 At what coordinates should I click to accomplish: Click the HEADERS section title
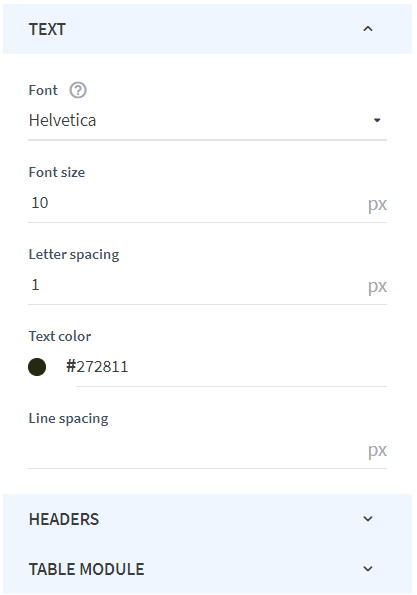64,519
